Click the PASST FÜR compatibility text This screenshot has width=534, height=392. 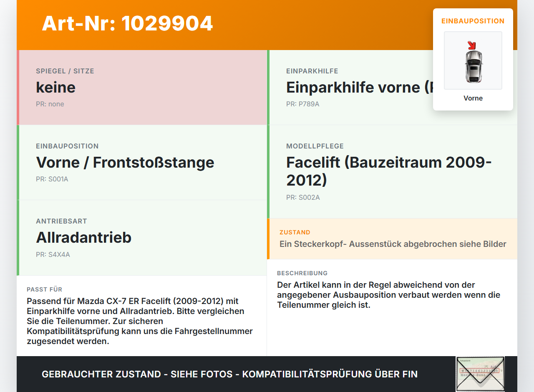(x=140, y=321)
